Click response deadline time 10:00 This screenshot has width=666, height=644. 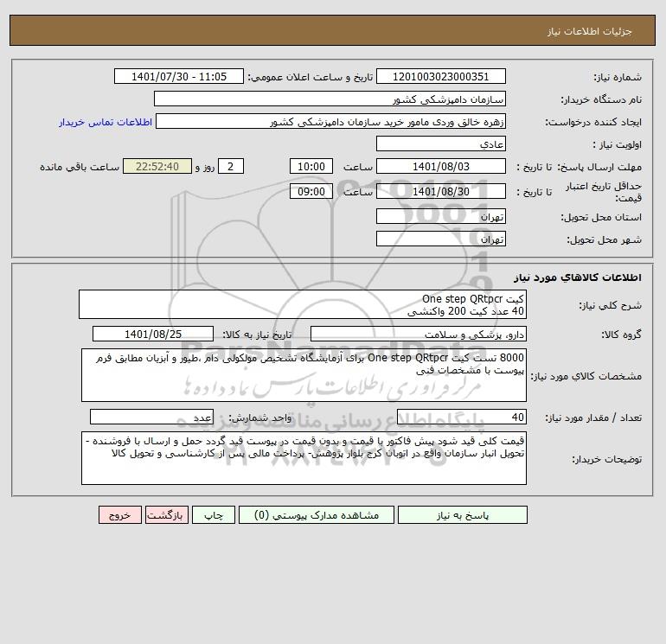tap(311, 167)
